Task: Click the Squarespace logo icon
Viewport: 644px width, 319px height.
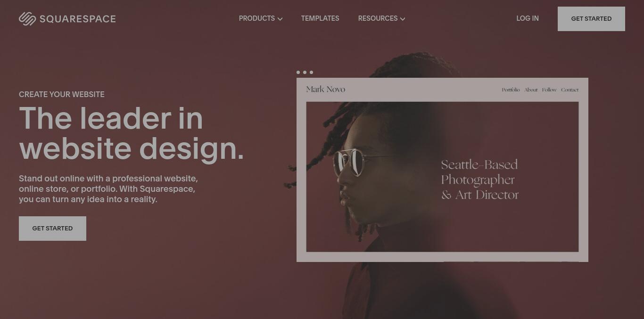Action: 27,19
